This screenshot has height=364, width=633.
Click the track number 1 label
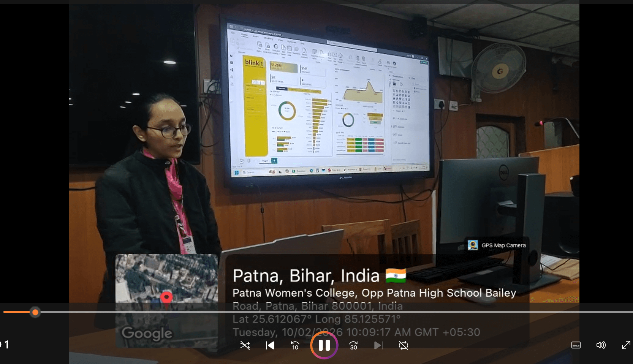coord(6,345)
